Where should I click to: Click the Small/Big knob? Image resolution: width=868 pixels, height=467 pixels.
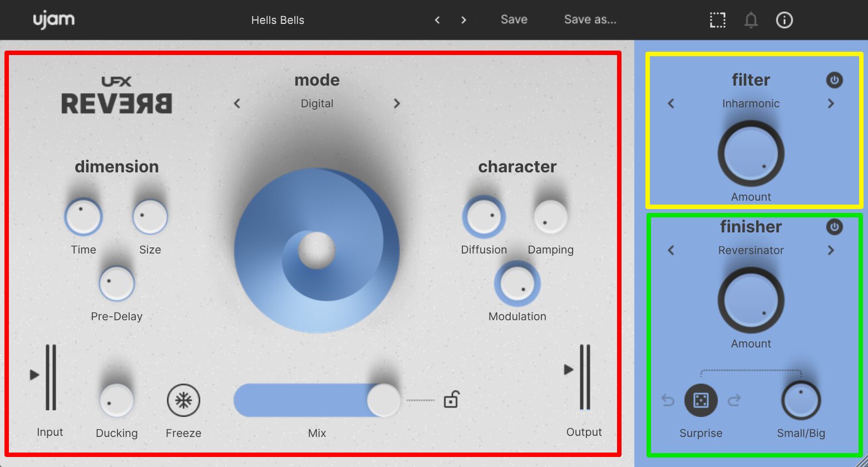click(x=801, y=400)
